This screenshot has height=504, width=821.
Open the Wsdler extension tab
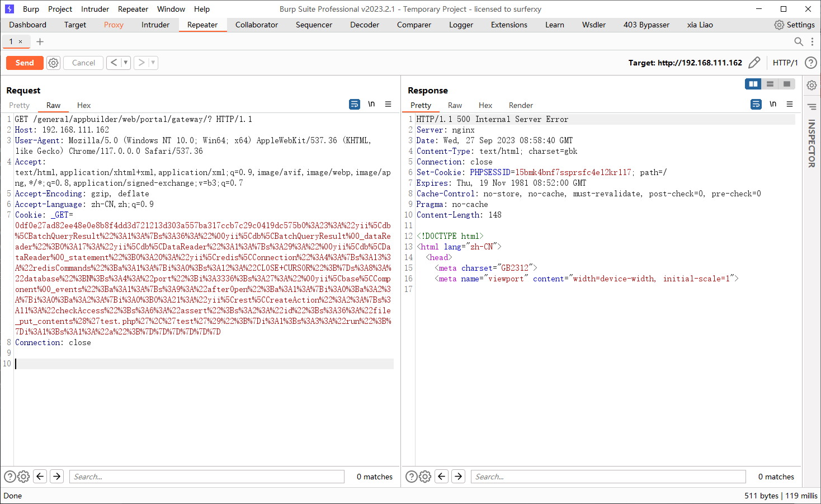(594, 25)
